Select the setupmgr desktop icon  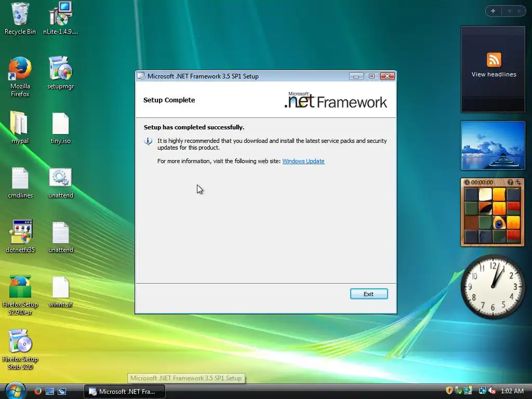click(x=60, y=73)
